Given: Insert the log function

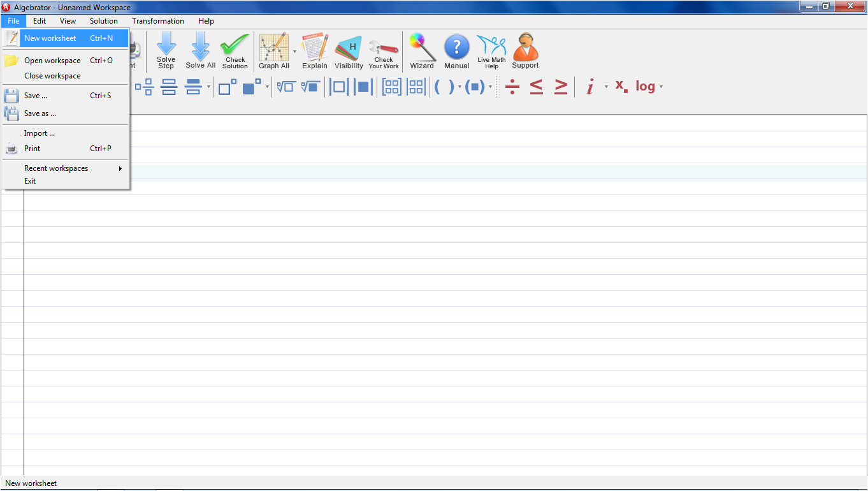Looking at the screenshot, I should 645,87.
